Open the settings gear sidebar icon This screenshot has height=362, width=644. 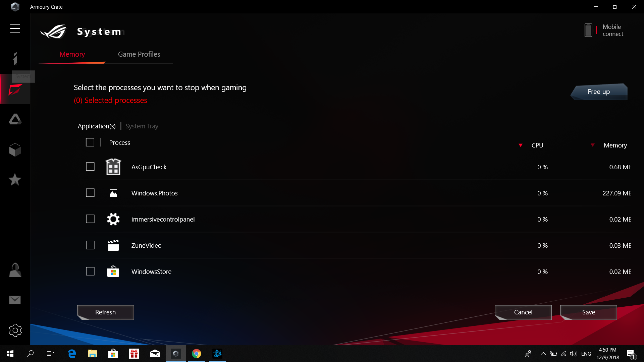tap(15, 330)
